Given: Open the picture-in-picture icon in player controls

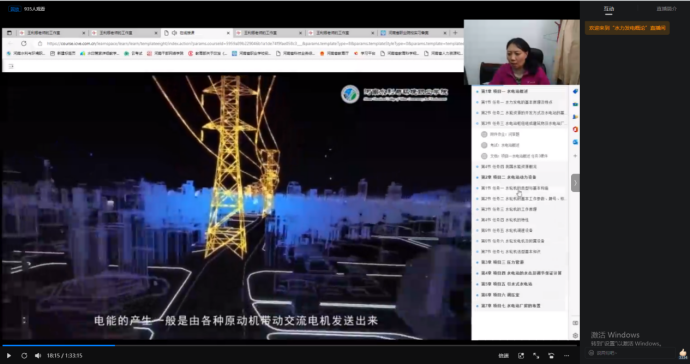Looking at the screenshot, I should (x=521, y=356).
